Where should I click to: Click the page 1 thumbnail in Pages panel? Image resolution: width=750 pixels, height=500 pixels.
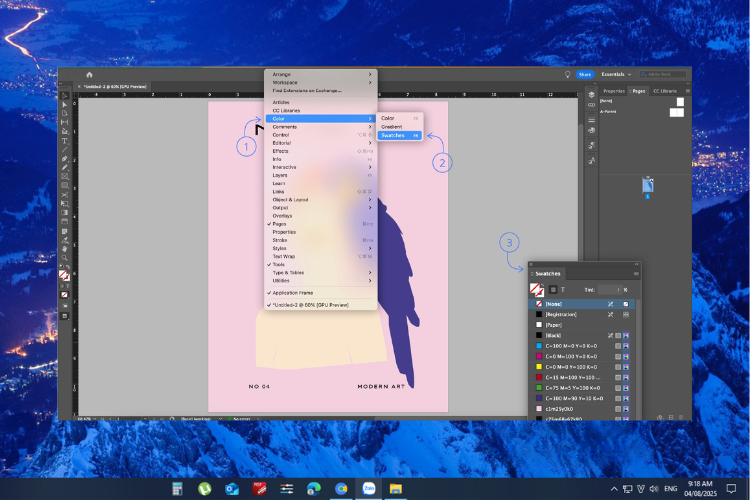pyautogui.click(x=648, y=185)
